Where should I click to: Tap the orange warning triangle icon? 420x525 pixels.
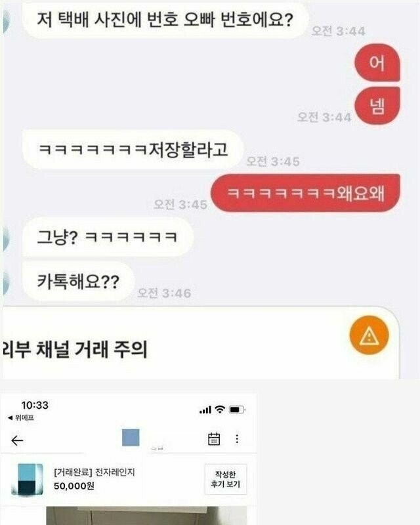pyautogui.click(x=369, y=335)
